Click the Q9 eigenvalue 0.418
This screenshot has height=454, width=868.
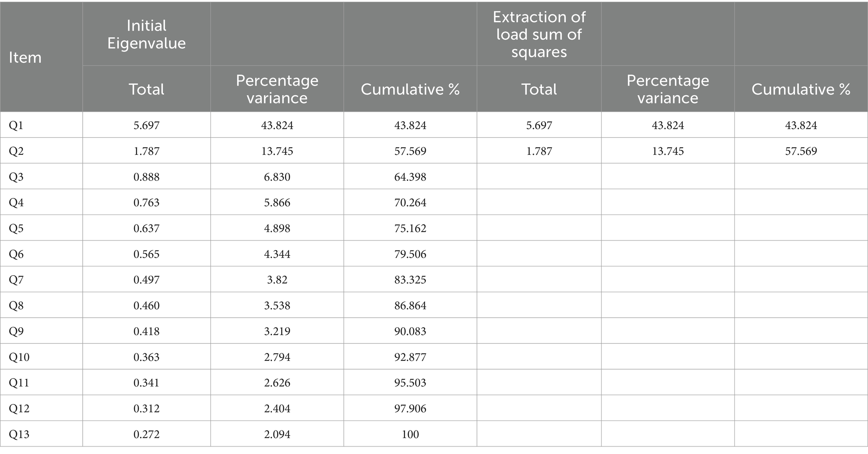146,331
